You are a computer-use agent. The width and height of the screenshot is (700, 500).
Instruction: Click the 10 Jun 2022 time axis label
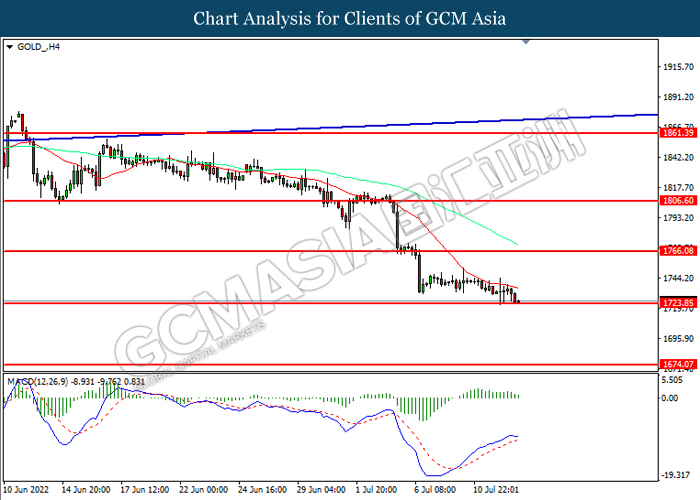pyautogui.click(x=26, y=490)
